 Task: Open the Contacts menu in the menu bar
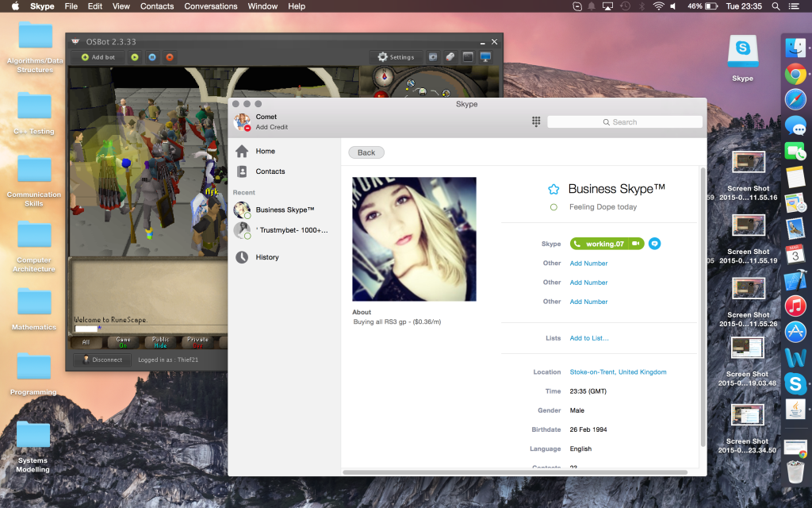coord(157,6)
